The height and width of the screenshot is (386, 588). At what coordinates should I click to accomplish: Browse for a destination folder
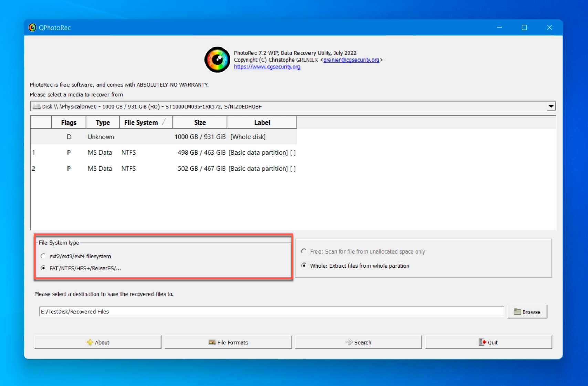point(527,312)
